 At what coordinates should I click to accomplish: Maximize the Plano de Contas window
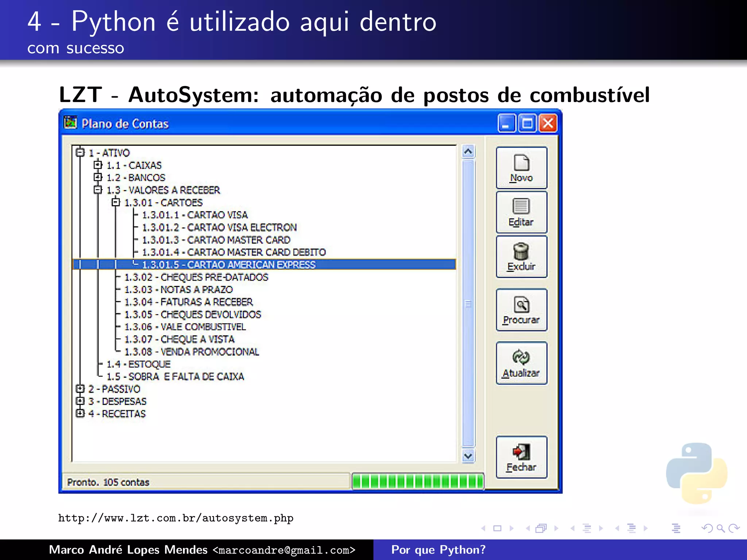click(527, 123)
